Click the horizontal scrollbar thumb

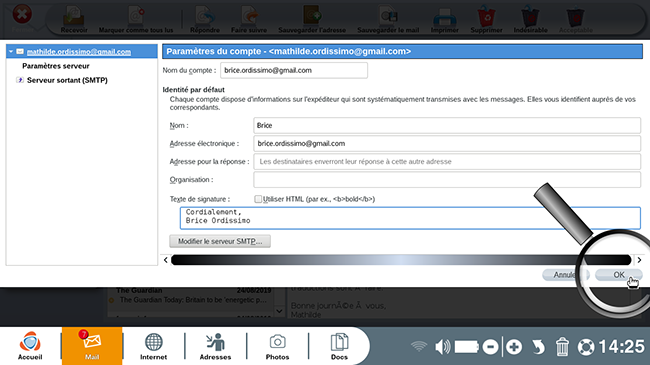401,260
